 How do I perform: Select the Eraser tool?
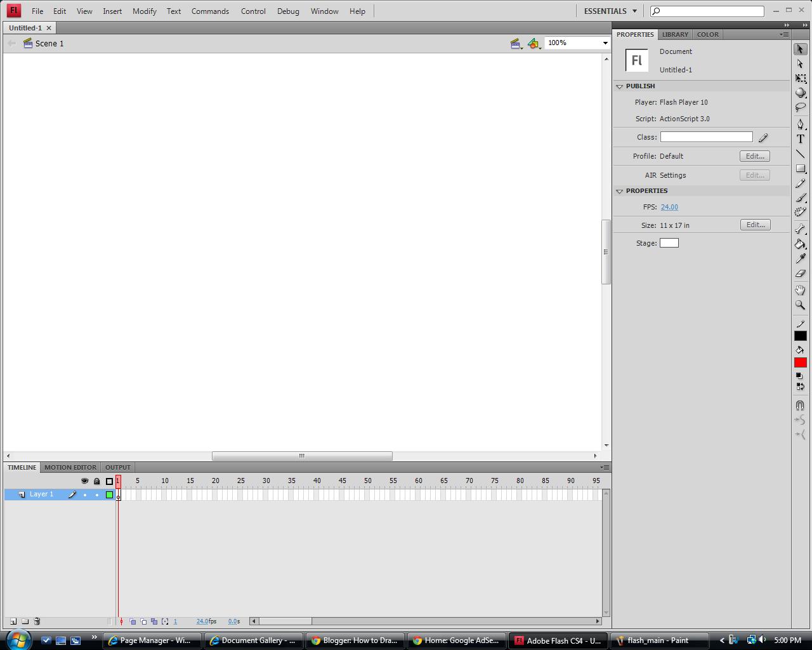800,274
